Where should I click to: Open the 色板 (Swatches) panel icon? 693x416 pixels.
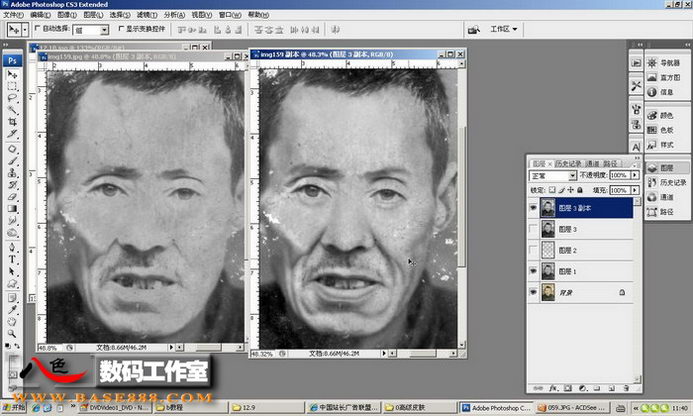coord(657,129)
